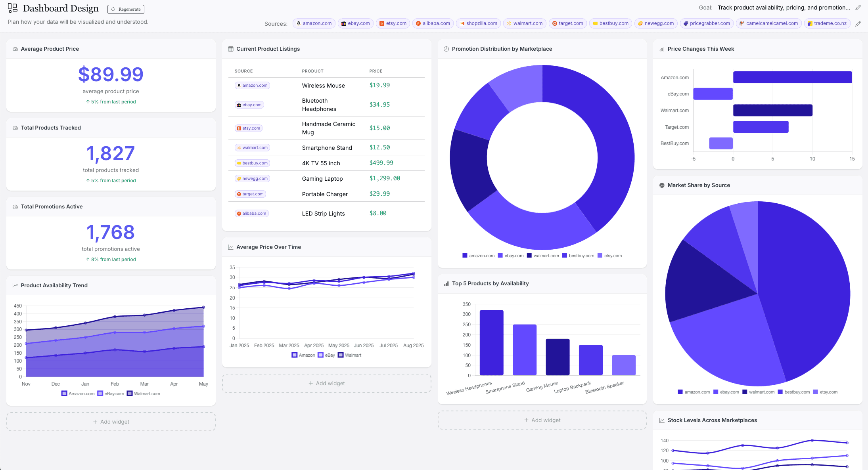Click the Product Availability Trend chart icon
The width and height of the screenshot is (868, 470).
(15, 286)
